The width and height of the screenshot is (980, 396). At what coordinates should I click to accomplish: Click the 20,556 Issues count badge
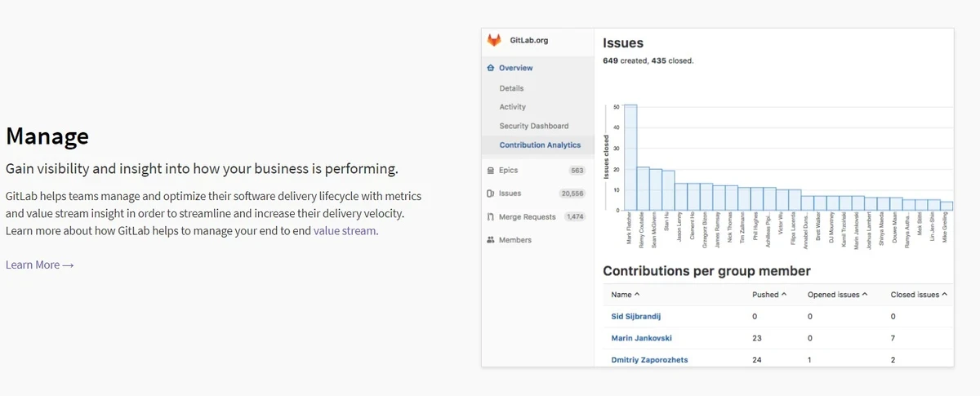[x=572, y=194]
